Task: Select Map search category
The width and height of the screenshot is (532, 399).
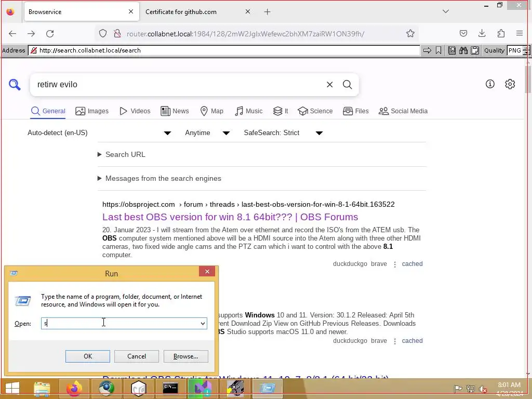Action: pos(212,111)
